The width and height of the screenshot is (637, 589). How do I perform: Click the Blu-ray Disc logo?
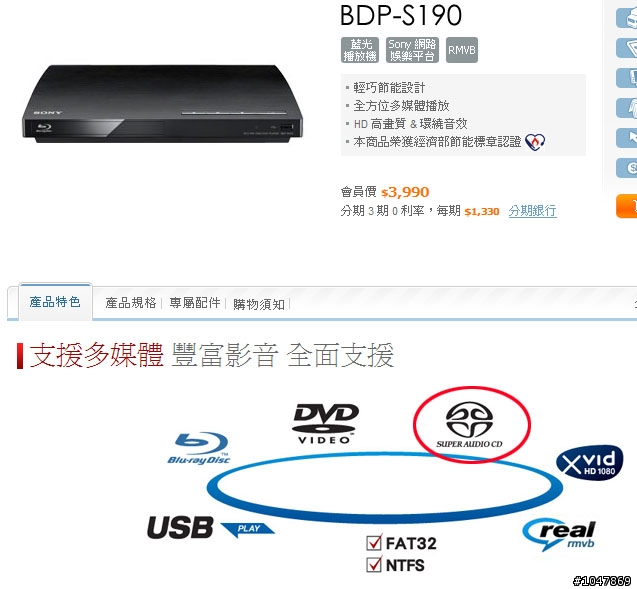[198, 448]
